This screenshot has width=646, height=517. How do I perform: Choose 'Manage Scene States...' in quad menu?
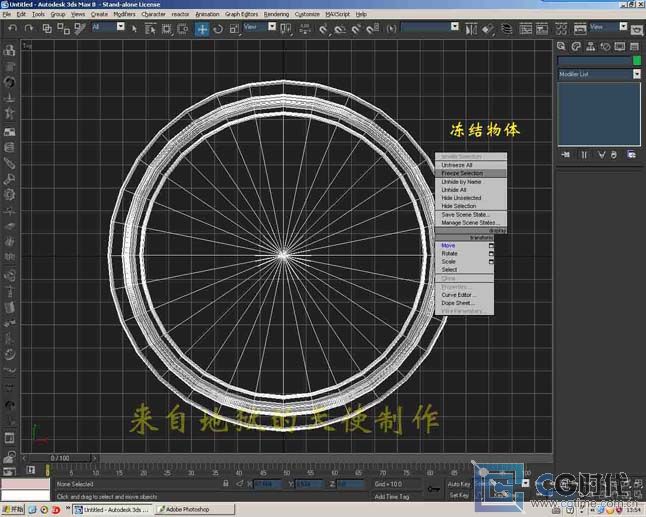[x=471, y=222]
